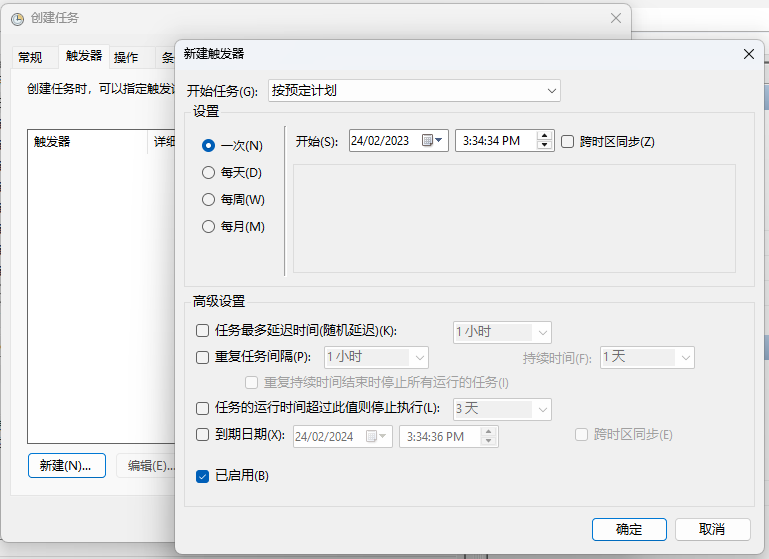Open the 持续时间 1 天 dropdown
Viewport: 769px width, 559px height.
click(647, 357)
